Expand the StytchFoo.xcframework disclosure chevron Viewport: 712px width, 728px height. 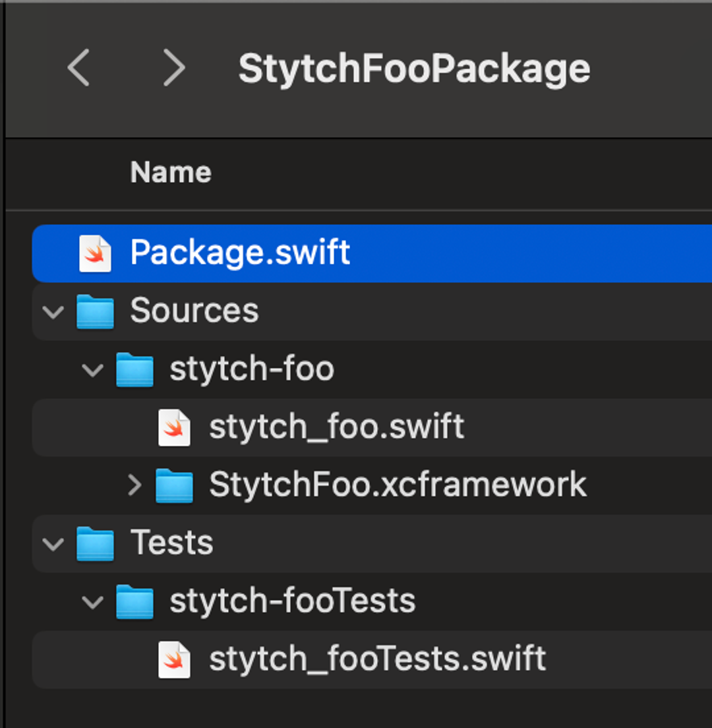click(134, 485)
